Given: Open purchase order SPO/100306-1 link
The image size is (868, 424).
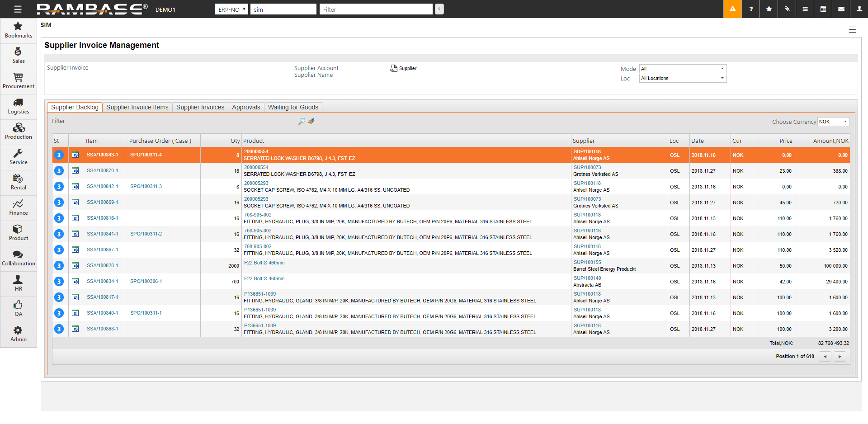Looking at the screenshot, I should (146, 281).
